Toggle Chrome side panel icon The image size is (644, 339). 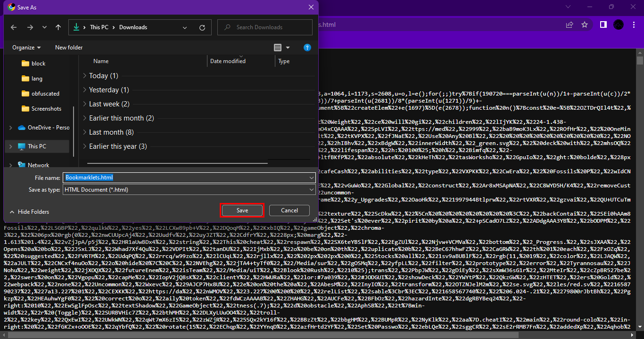603,24
